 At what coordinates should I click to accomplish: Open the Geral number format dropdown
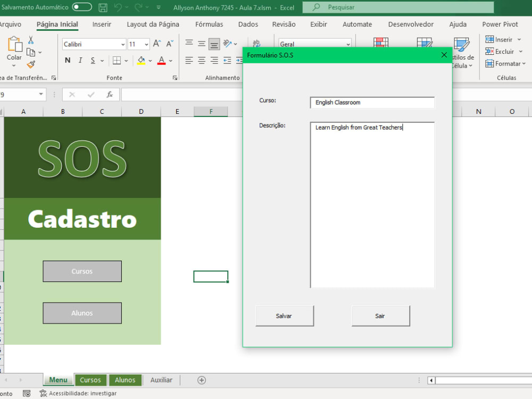[x=348, y=44]
